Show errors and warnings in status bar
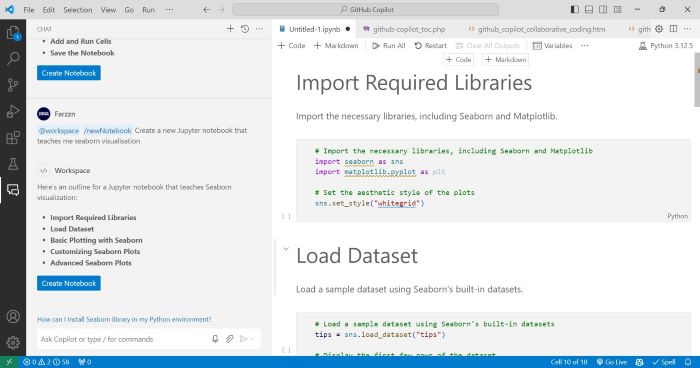The height and width of the screenshot is (368, 700). pos(46,362)
